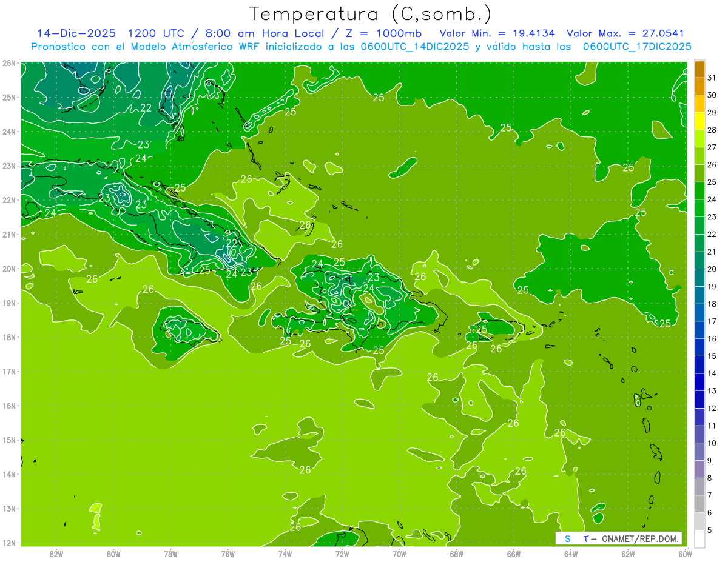Screen dimensions: 728x562
Task: Click the color bar value 7
Action: pos(710,495)
